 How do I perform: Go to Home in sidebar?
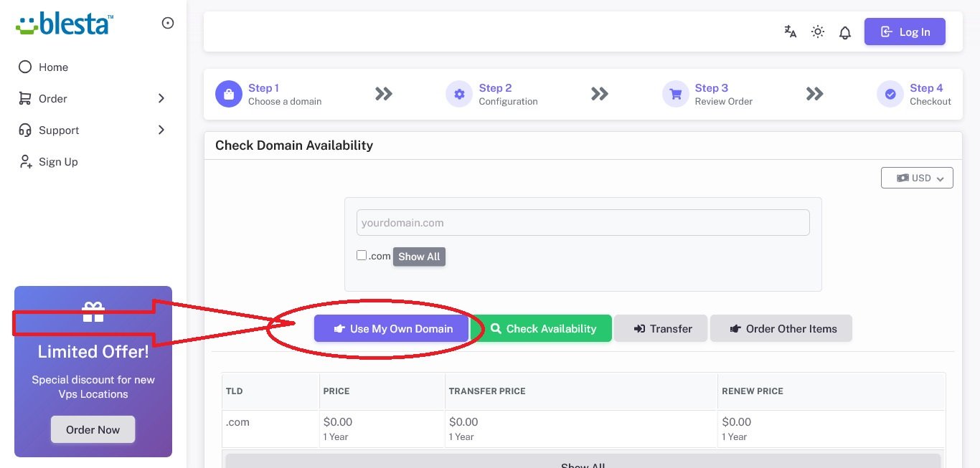pyautogui.click(x=53, y=67)
